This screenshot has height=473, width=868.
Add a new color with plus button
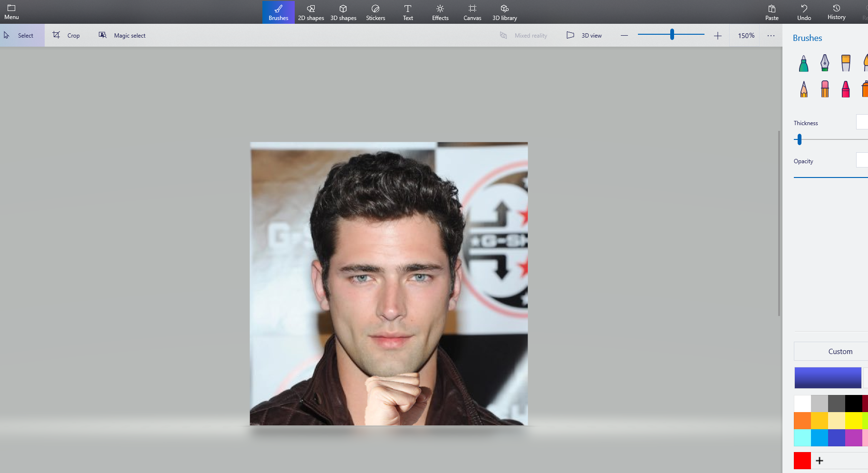[820, 461]
